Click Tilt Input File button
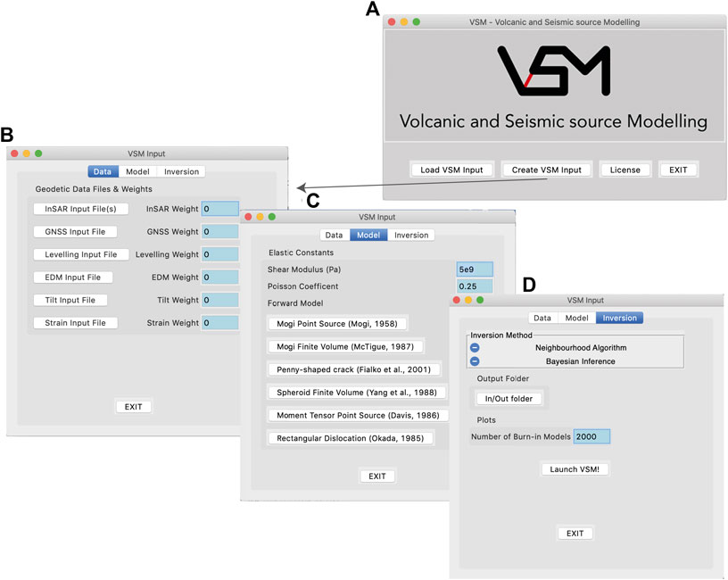Viewport: 728px width, 580px height. [70, 300]
